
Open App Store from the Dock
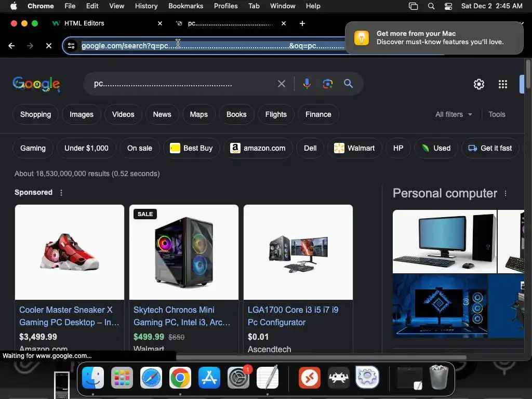tap(209, 378)
